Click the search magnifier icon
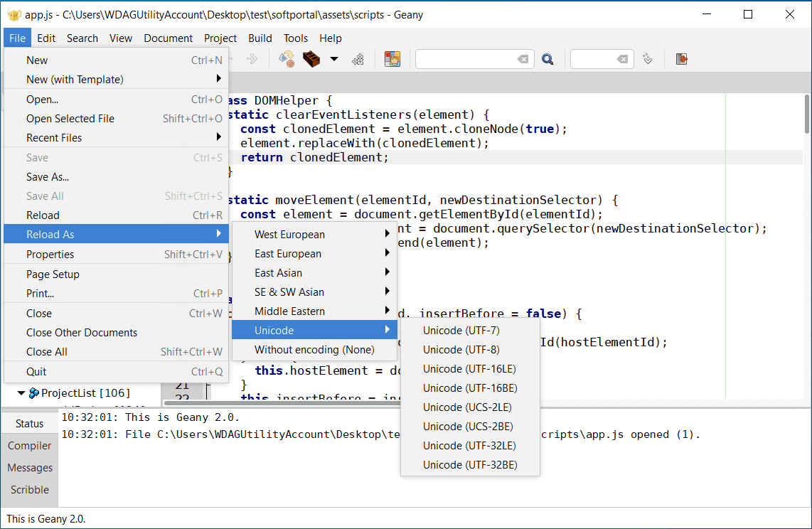This screenshot has height=529, width=812. [x=547, y=59]
